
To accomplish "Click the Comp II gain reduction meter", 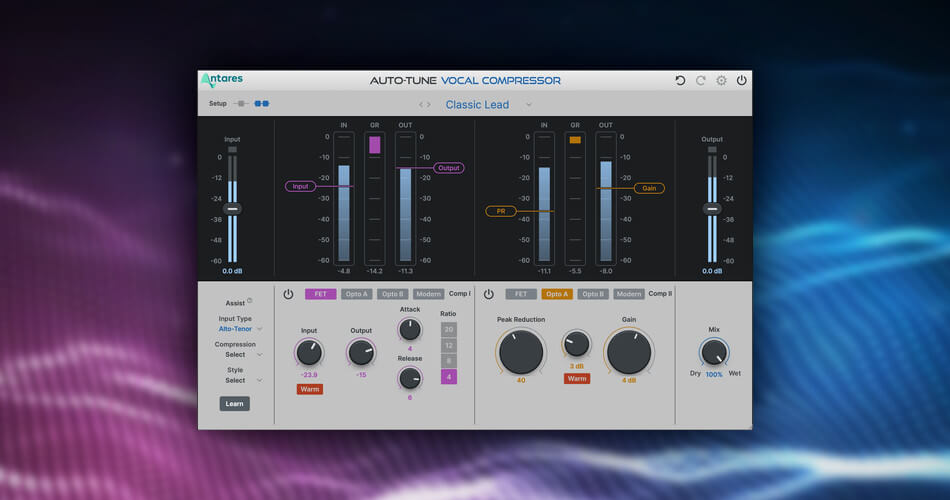I will [x=575, y=198].
